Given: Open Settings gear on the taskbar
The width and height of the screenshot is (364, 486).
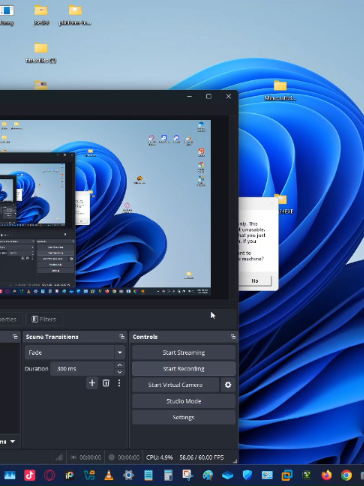Looking at the screenshot, I should click(128, 475).
